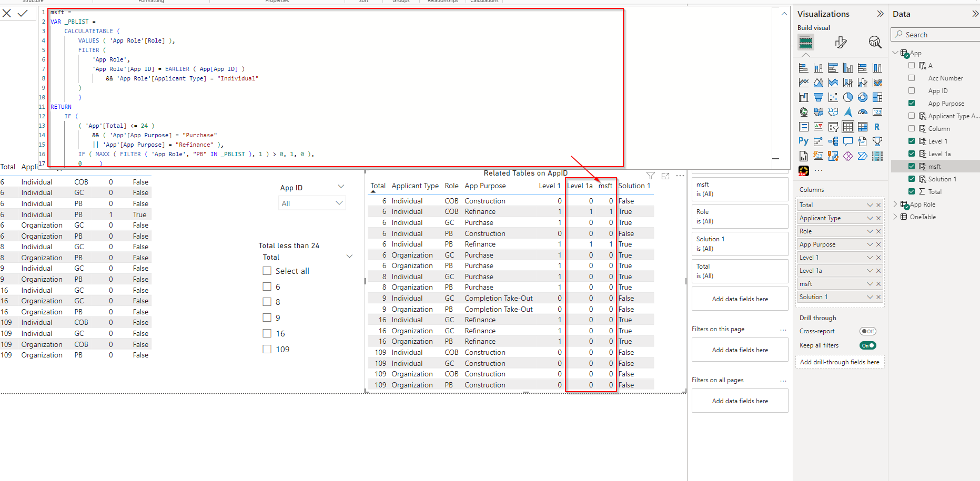Click the Data pane Search field
Image resolution: width=980 pixels, height=481 pixels.
[936, 35]
